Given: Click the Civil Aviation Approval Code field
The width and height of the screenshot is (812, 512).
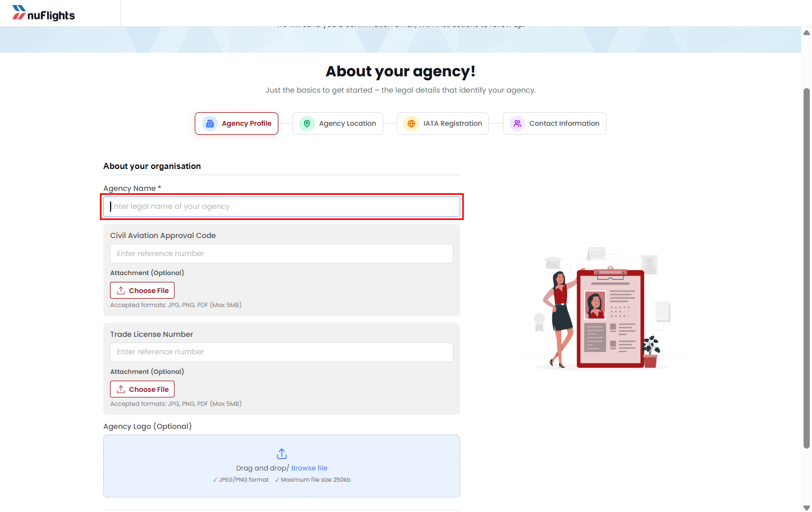Looking at the screenshot, I should point(282,254).
